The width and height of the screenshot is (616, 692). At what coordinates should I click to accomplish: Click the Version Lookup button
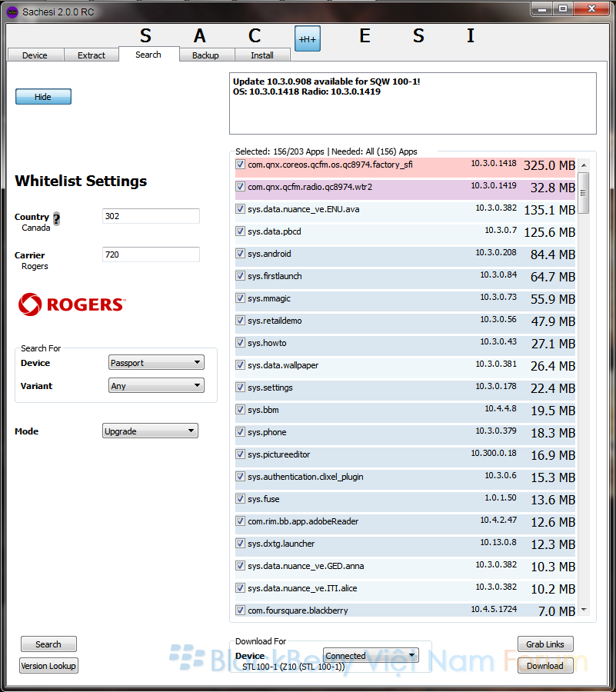click(x=48, y=666)
